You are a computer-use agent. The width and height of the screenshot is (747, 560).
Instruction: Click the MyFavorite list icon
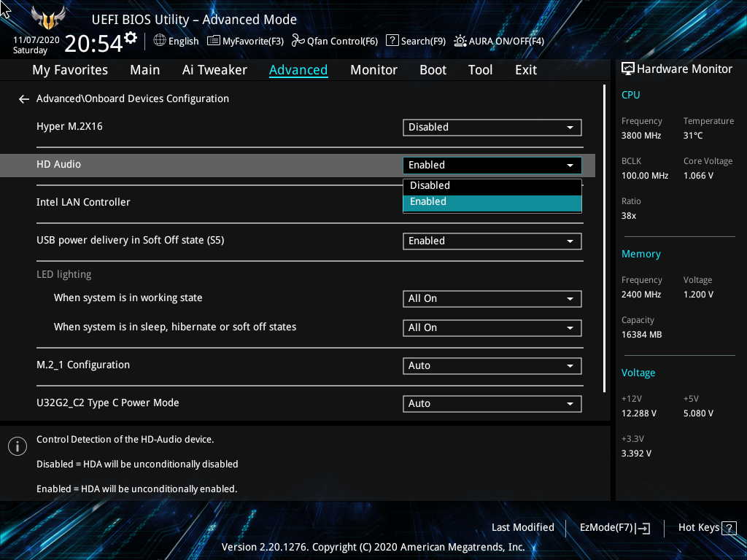pos(214,41)
